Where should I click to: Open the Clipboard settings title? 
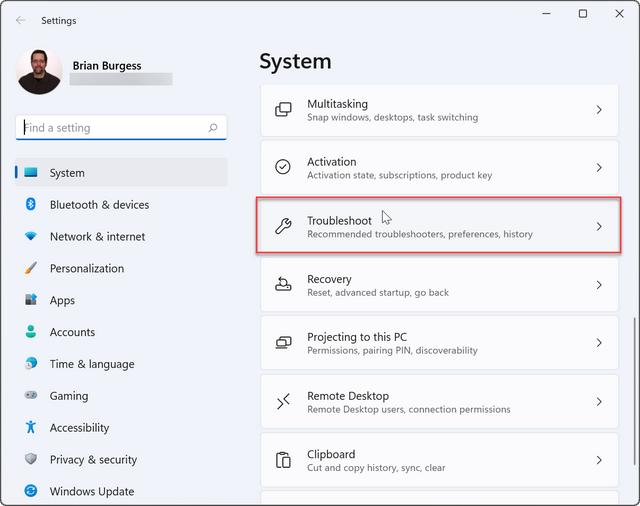tap(331, 454)
